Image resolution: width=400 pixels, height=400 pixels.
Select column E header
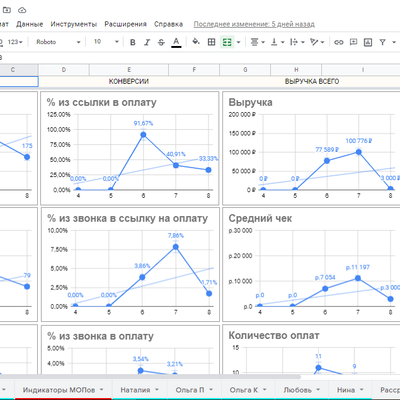[x=129, y=70]
